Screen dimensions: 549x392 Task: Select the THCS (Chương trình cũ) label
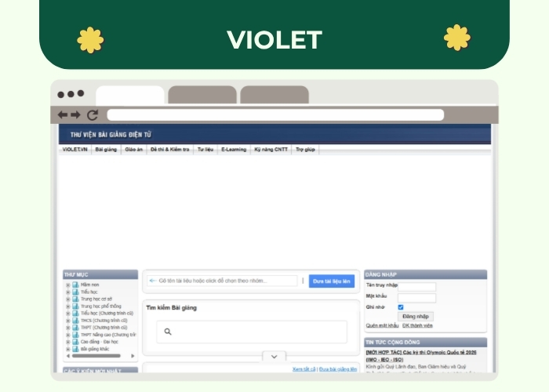pyautogui.click(x=104, y=321)
